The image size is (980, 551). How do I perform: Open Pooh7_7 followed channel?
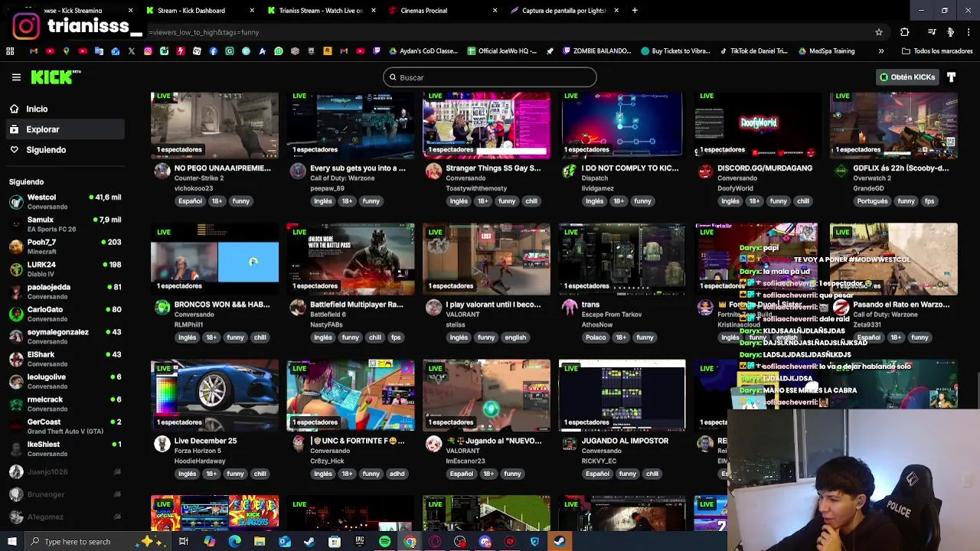[65, 246]
